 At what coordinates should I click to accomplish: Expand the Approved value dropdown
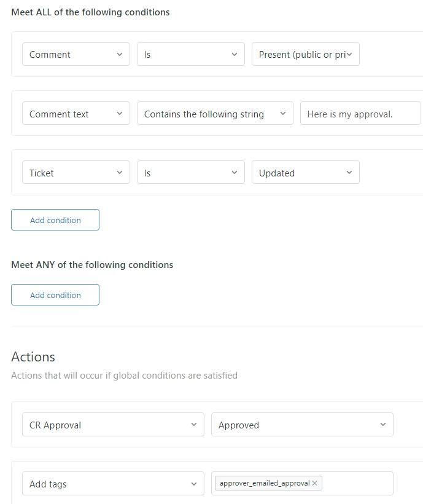[x=302, y=425]
